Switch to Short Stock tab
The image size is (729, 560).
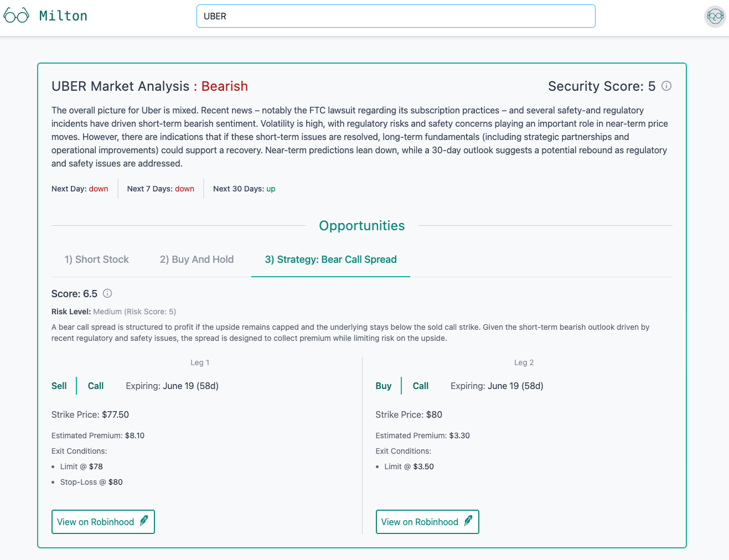[96, 260]
